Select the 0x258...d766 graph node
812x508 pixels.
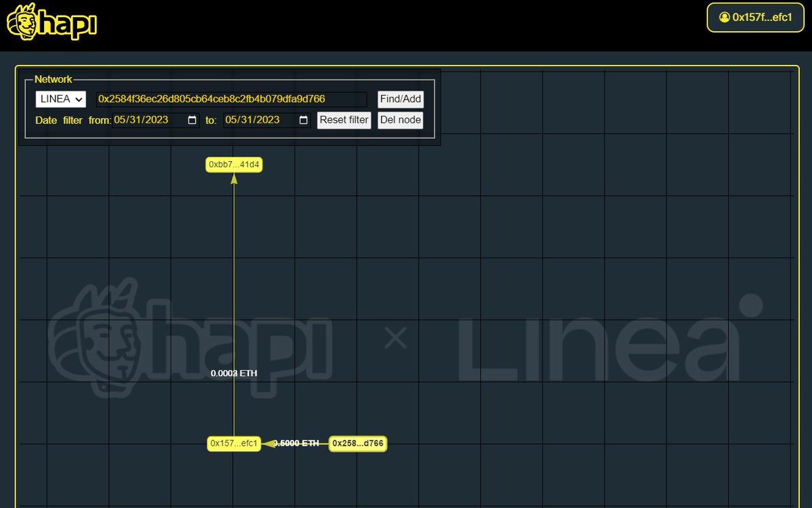click(x=358, y=444)
